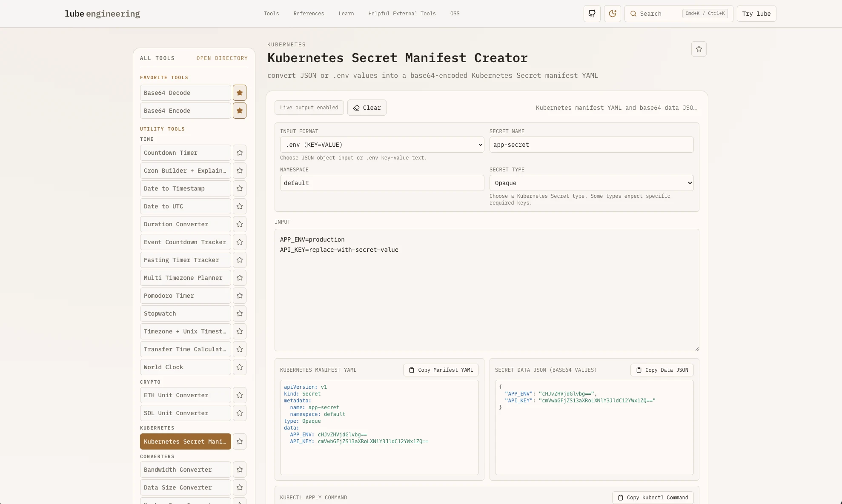The height and width of the screenshot is (504, 842).
Task: Click Copy kubectl Command button
Action: (653, 498)
